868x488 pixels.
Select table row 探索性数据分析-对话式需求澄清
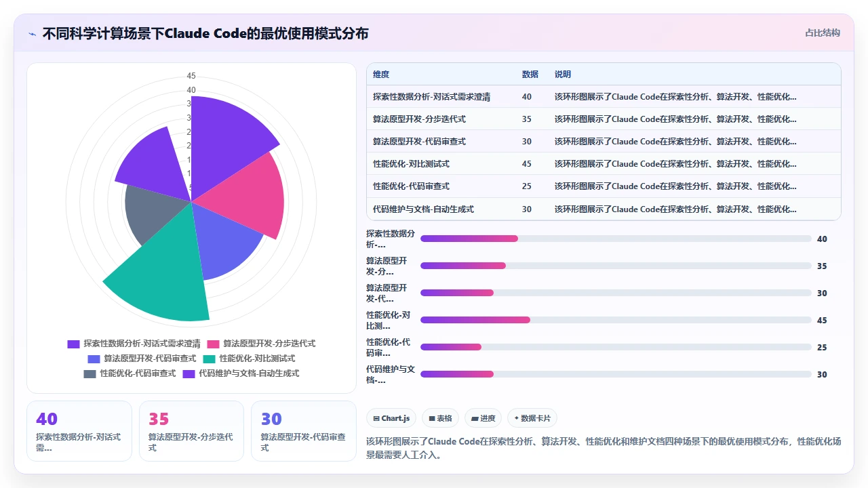coord(604,97)
